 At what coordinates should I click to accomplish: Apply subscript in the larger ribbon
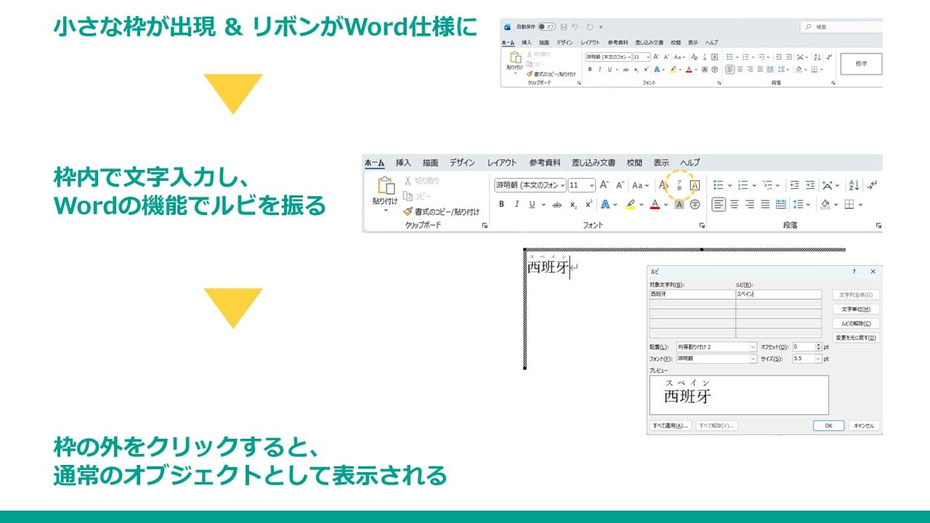coord(573,205)
